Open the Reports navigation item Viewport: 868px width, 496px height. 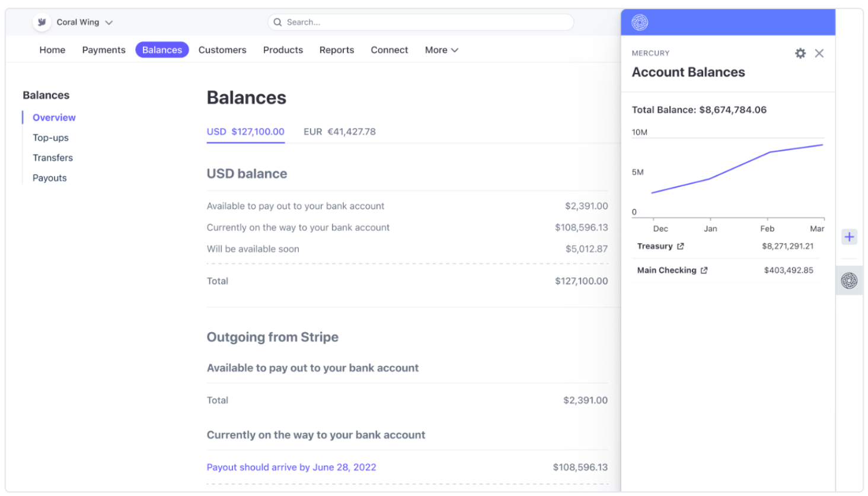(x=336, y=50)
